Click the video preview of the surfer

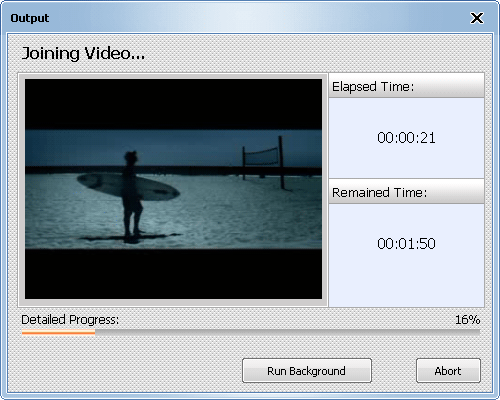(x=173, y=189)
